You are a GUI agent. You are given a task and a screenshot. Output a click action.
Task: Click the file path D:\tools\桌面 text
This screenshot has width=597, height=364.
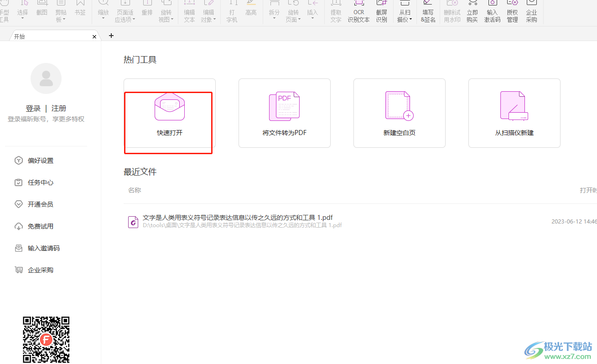coord(242,225)
